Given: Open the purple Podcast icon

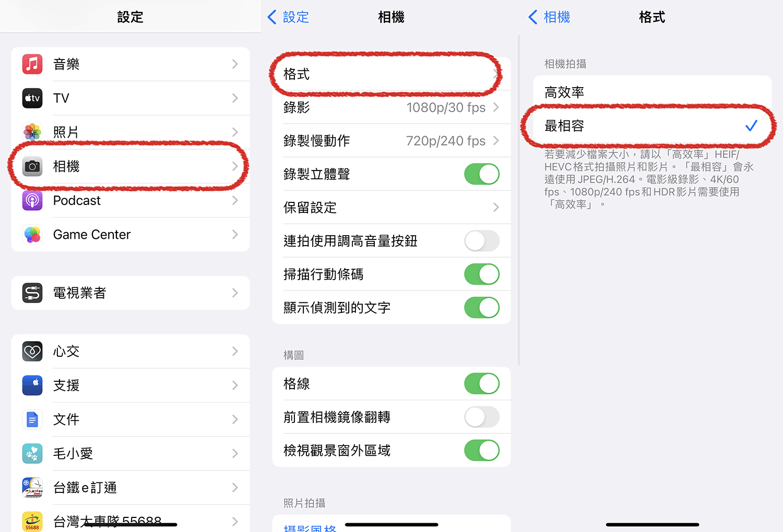Looking at the screenshot, I should 32,200.
